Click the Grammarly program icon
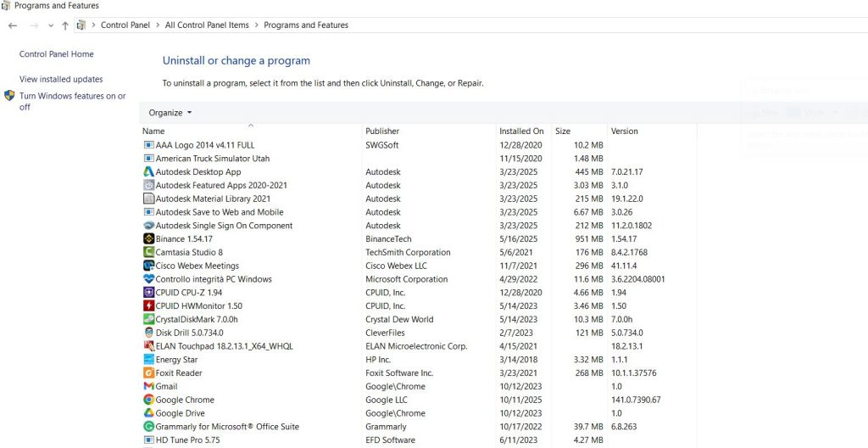868x448 pixels. [148, 427]
